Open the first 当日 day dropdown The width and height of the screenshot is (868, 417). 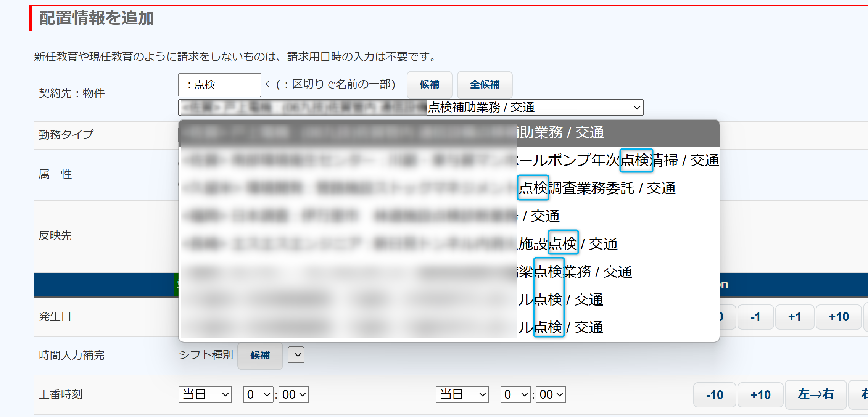click(205, 394)
